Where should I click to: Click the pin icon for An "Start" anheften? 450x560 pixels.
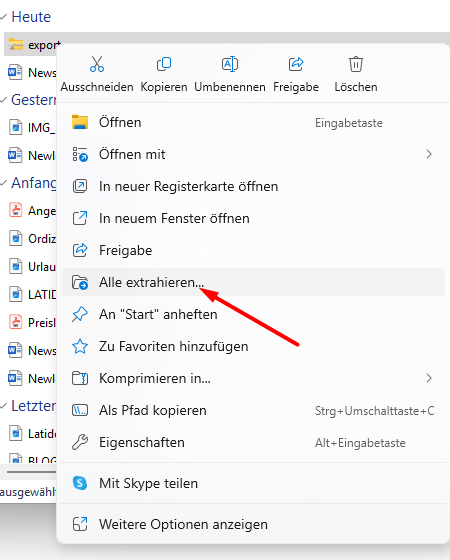tap(80, 314)
